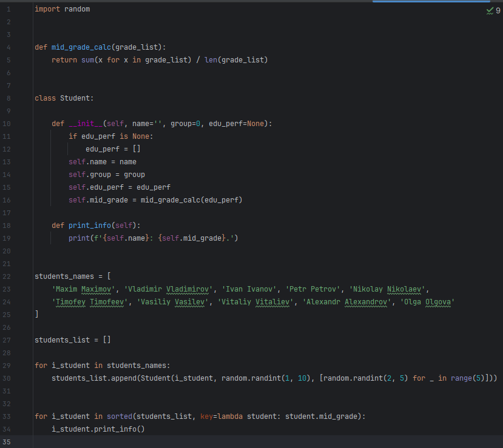Click the 'Timofey Timofeev' string
This screenshot has height=448, width=503.
[x=90, y=302]
